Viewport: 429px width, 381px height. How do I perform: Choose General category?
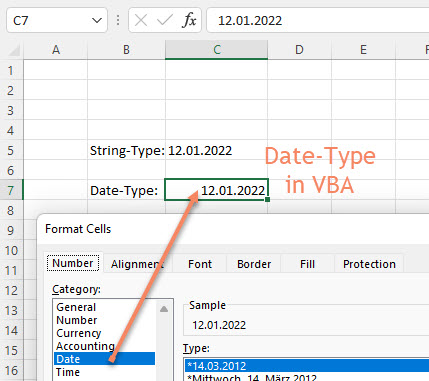tap(104, 307)
